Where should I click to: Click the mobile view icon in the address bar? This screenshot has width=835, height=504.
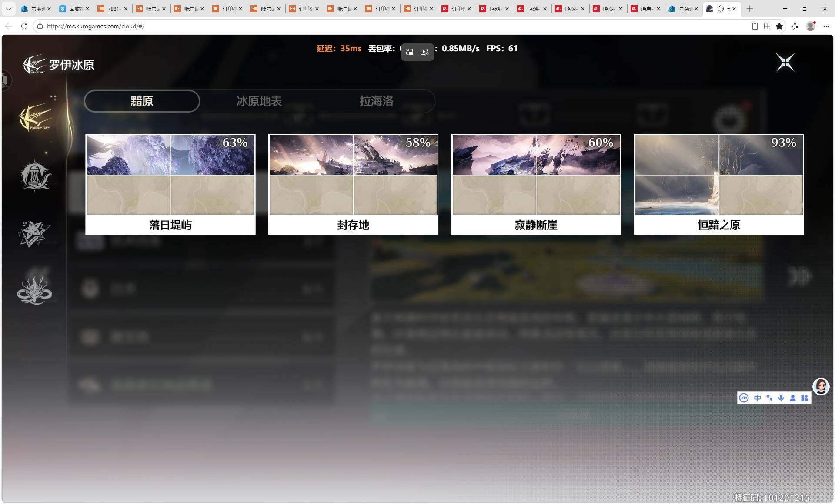[755, 26]
